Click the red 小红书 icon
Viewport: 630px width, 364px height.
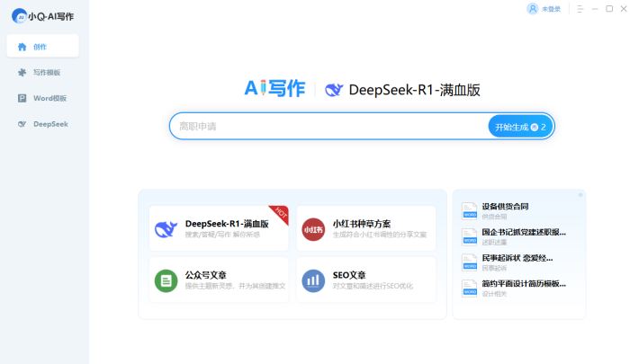point(313,229)
